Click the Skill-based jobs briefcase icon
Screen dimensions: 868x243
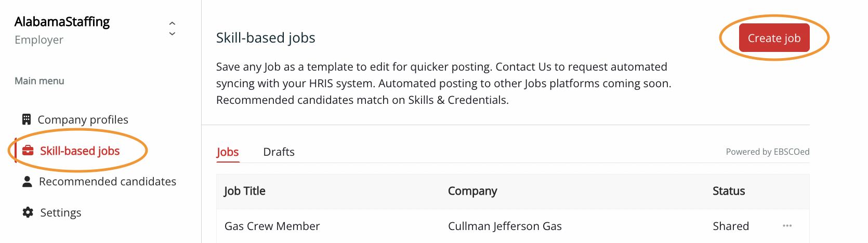point(28,151)
